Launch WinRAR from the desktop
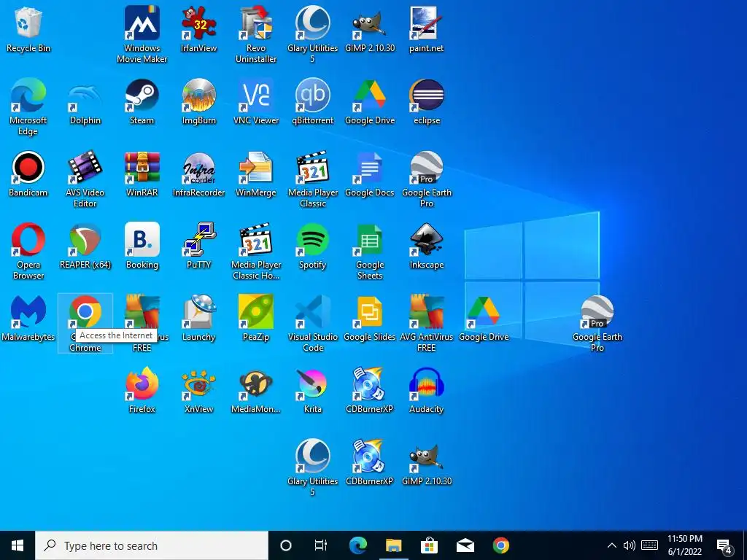The width and height of the screenshot is (747, 560). [142, 174]
